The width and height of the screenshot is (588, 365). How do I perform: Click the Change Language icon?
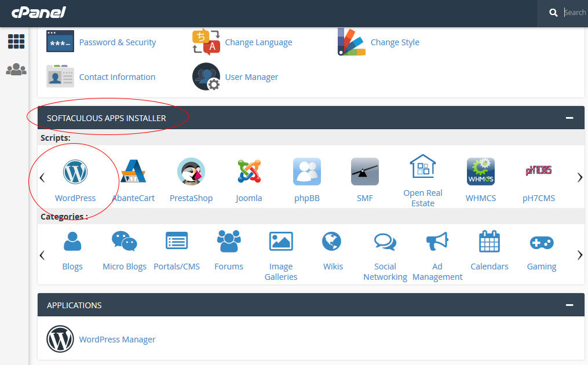point(206,42)
